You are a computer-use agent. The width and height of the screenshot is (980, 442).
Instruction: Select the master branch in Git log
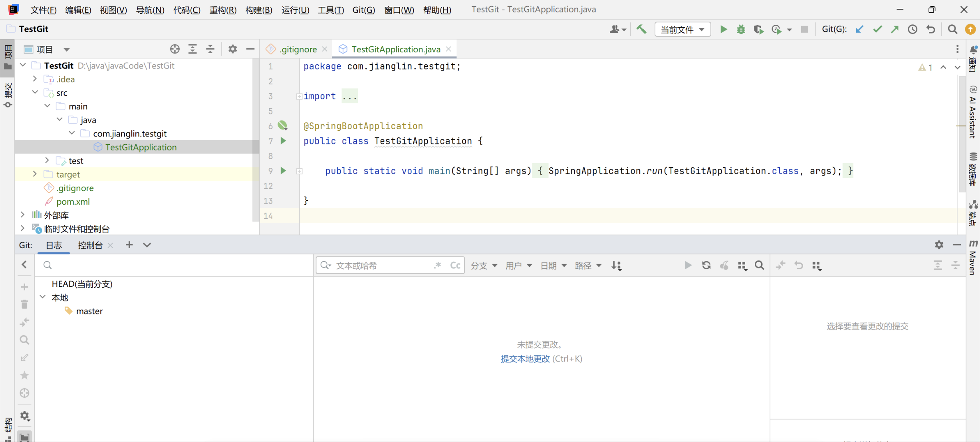tap(89, 311)
